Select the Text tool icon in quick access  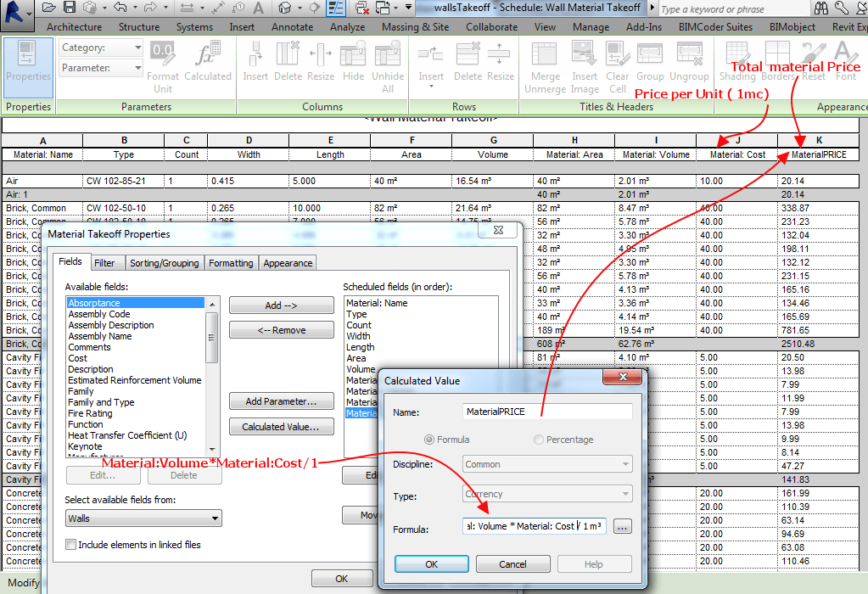(x=259, y=8)
